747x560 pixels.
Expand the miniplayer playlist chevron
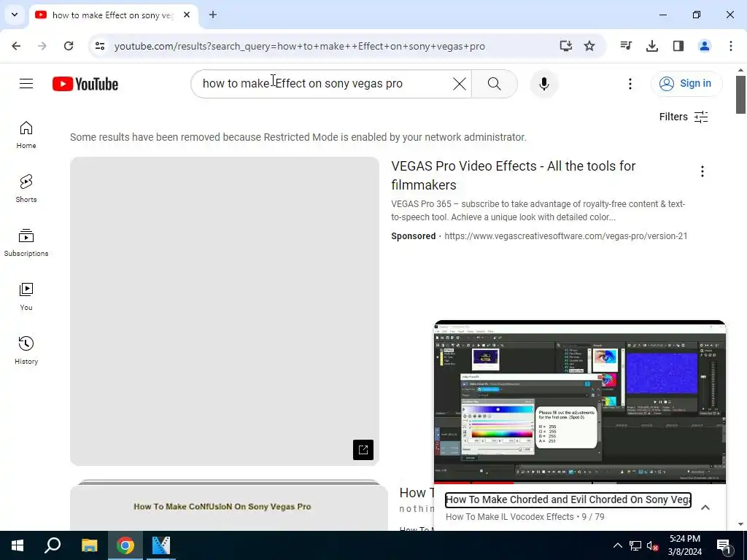[705, 507]
